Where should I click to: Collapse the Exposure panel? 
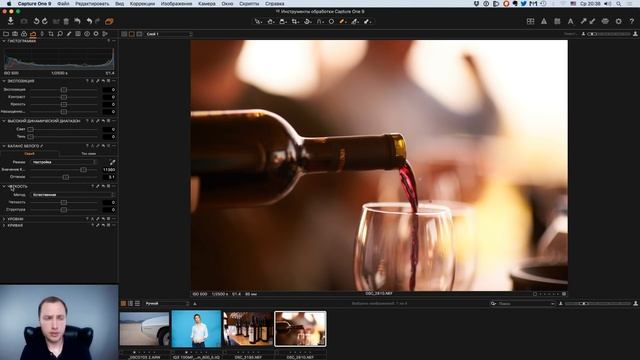pos(4,81)
